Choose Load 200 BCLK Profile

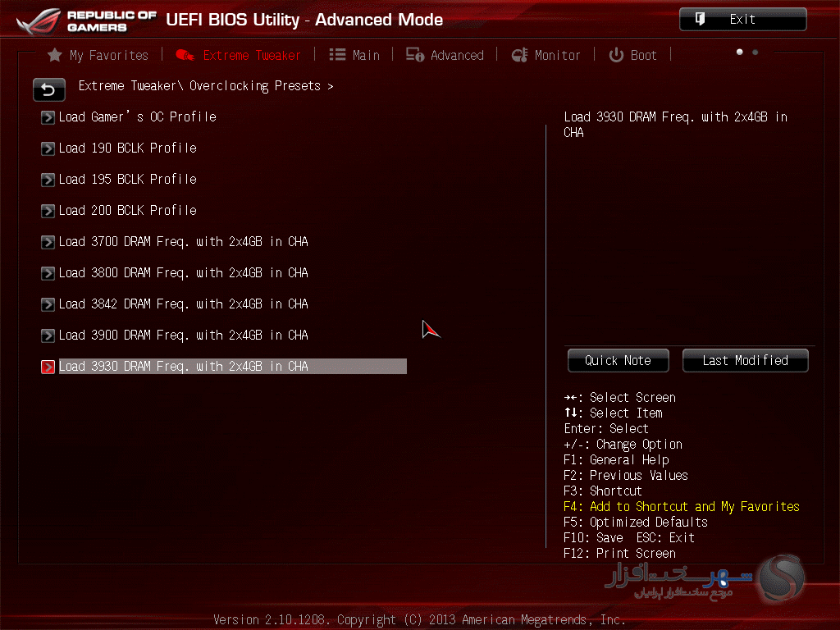point(128,210)
